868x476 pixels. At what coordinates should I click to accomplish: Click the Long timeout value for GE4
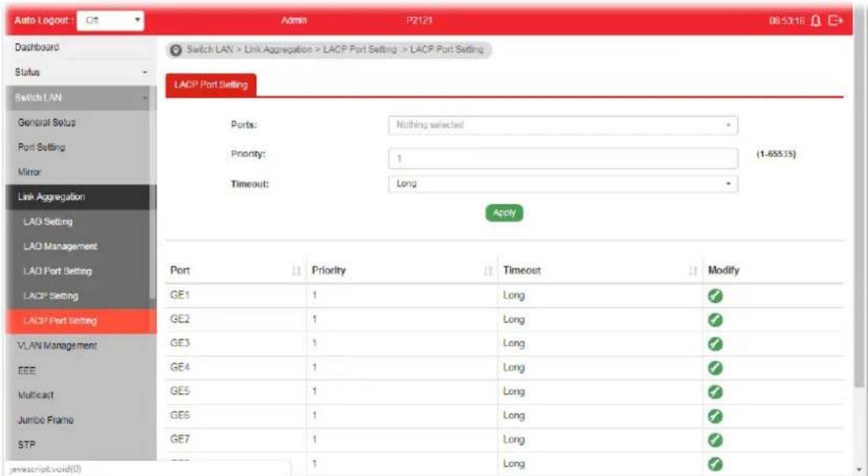514,367
